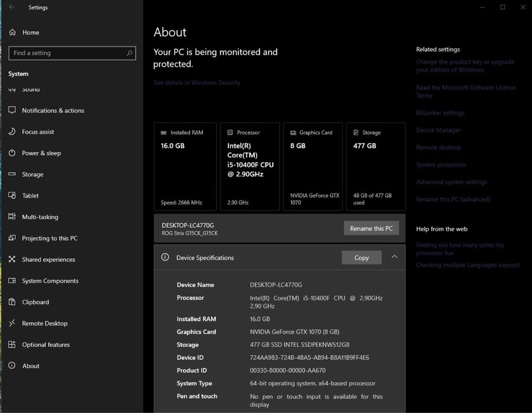The height and width of the screenshot is (413, 532).
Task: Click the Remote Desktop icon in sidebar
Action: click(x=12, y=323)
